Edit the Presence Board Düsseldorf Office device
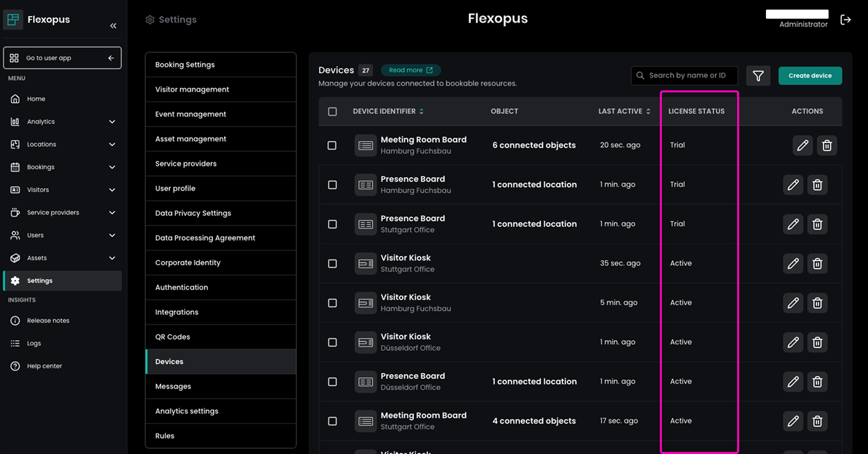The width and height of the screenshot is (868, 454). (x=793, y=382)
